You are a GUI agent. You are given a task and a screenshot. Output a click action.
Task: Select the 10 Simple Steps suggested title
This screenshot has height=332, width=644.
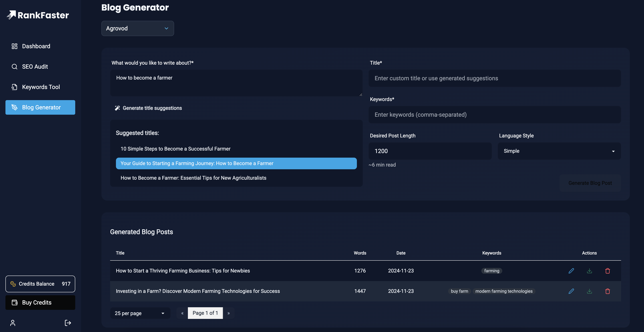(x=175, y=149)
